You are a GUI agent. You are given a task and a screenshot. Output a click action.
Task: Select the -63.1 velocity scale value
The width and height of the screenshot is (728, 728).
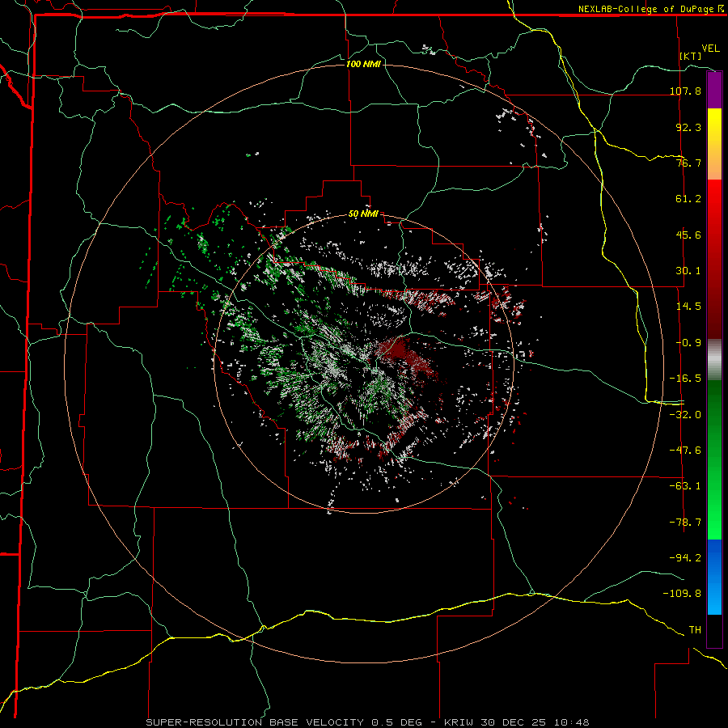click(685, 486)
